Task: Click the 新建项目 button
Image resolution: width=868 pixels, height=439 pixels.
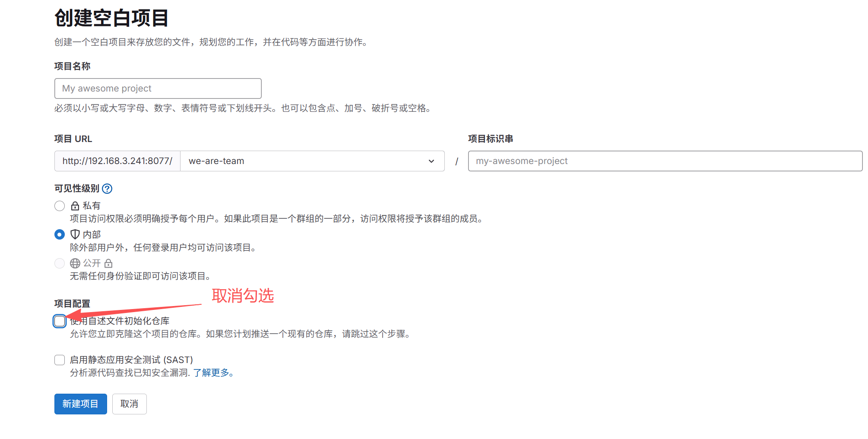Action: pos(80,404)
